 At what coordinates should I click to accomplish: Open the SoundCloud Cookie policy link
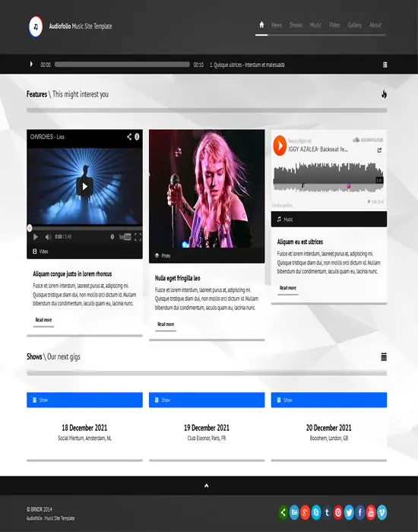282,205
